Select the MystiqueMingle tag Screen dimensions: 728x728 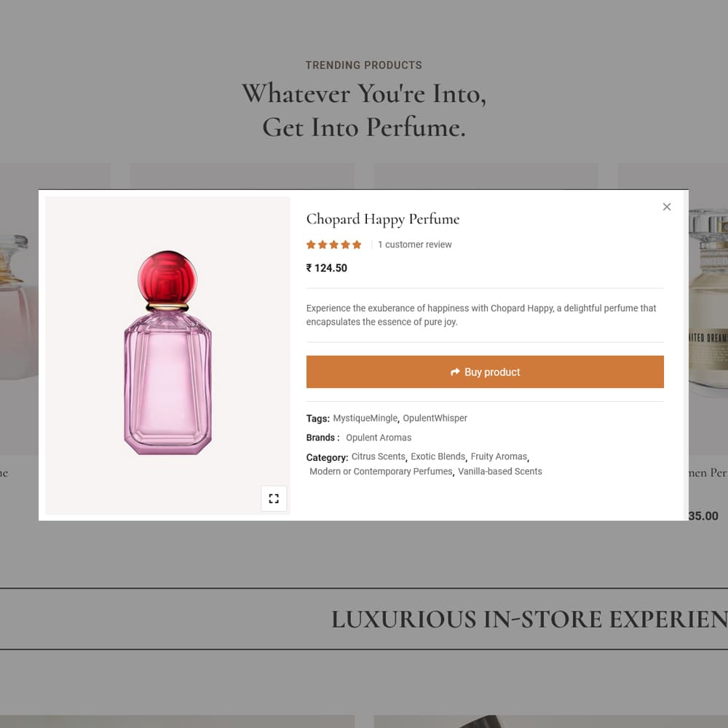[x=365, y=419]
